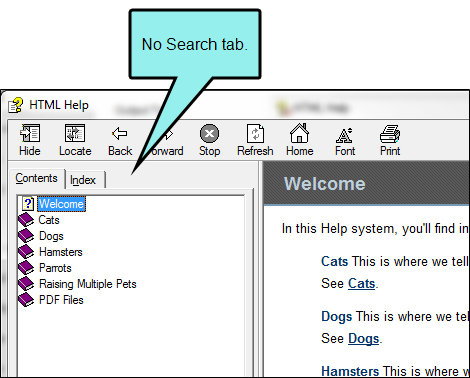Viewport: 470px width, 378px height.
Task: Go Back using the arrow icon
Action: (x=120, y=133)
